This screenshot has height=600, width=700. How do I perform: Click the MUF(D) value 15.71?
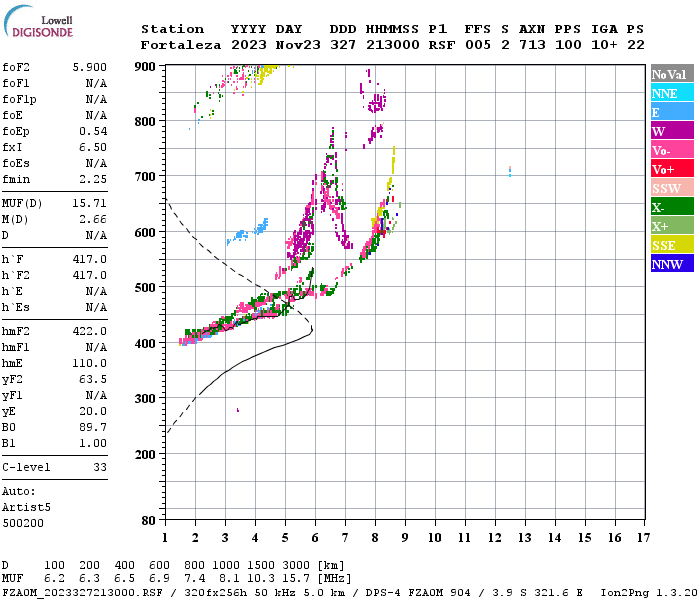[x=90, y=203]
